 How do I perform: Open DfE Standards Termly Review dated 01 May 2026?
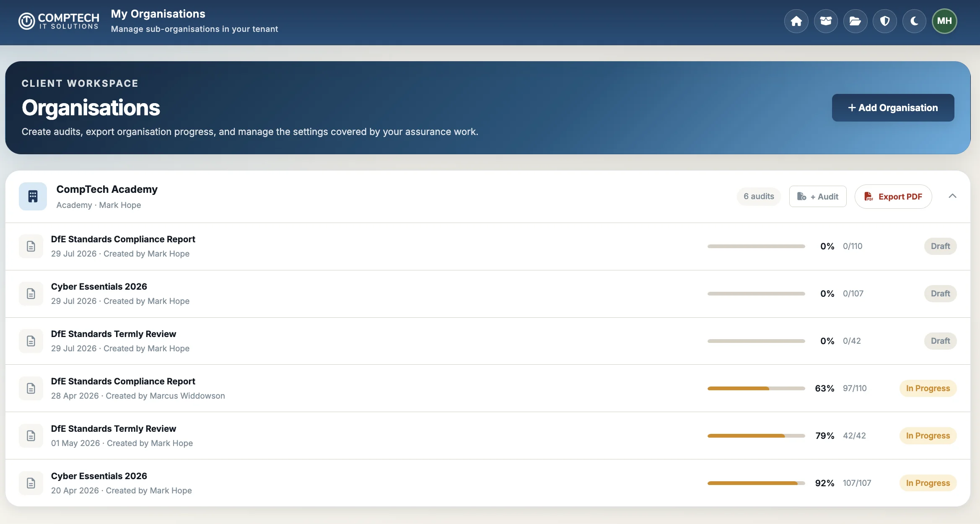pos(488,436)
